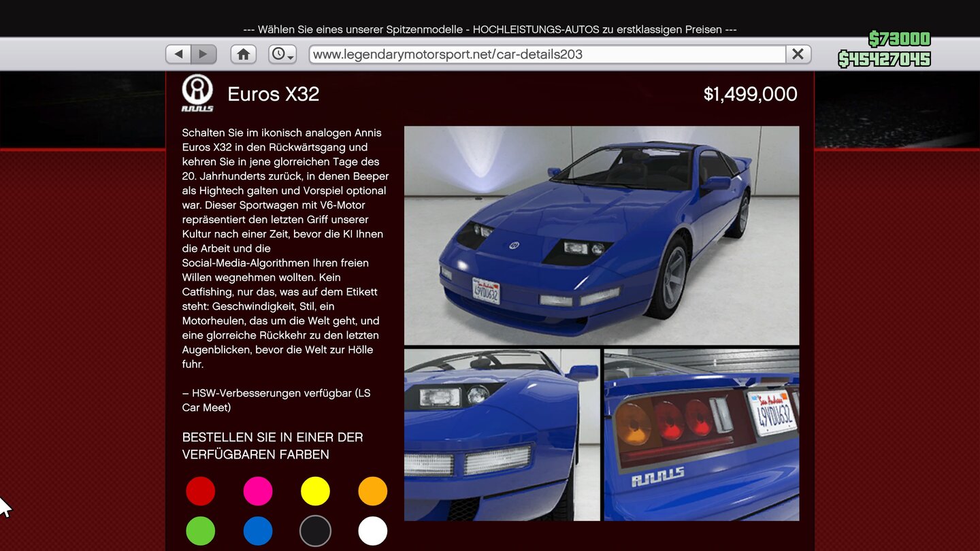Select the red car color
Viewport: 980px width, 551px height.
tap(201, 491)
